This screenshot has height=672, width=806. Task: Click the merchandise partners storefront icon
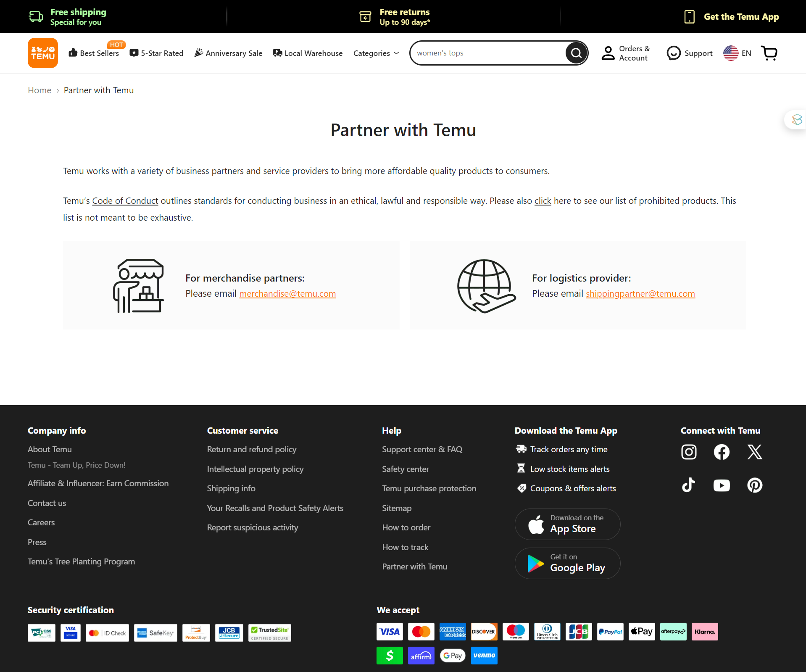(x=138, y=286)
